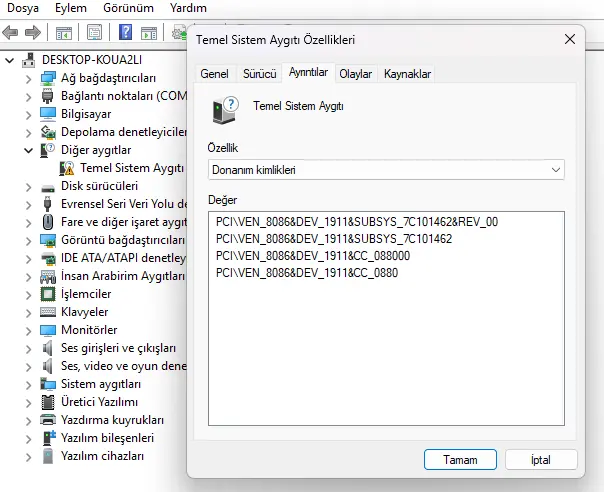The width and height of the screenshot is (604, 492).
Task: Click the mouse icon for Fare ve diğer işaret
Action: click(x=48, y=222)
